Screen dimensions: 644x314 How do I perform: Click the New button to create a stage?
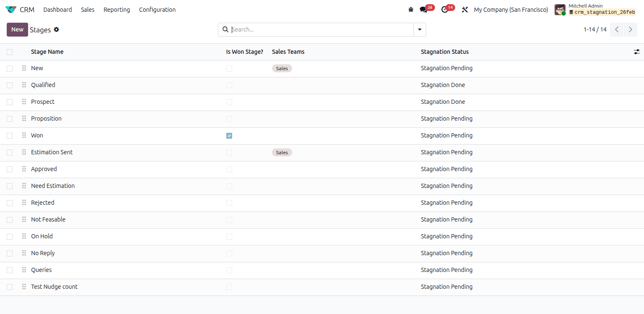click(17, 29)
